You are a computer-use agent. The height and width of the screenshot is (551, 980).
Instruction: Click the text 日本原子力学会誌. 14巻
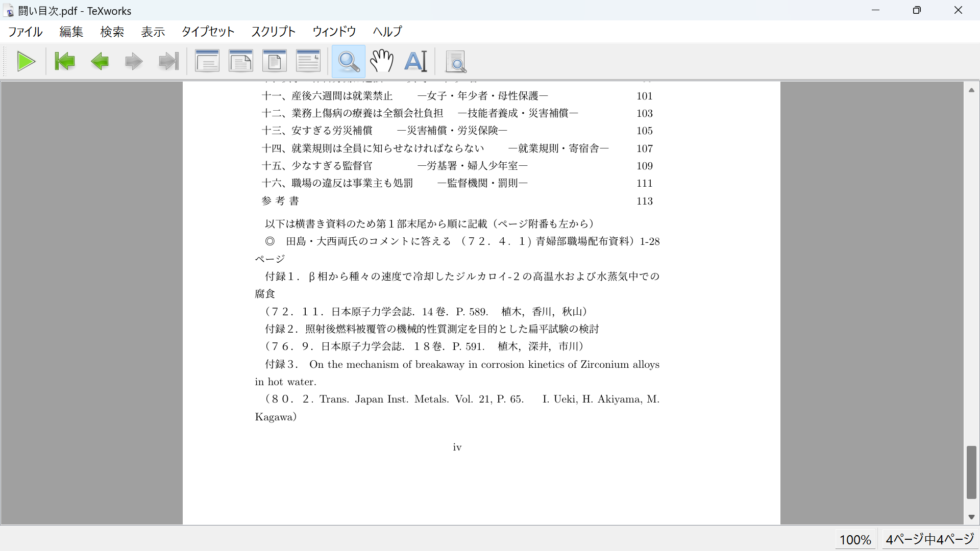click(x=390, y=312)
